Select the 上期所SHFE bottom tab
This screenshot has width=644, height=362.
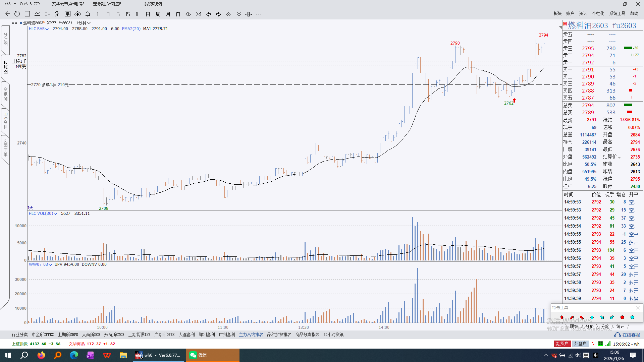[x=68, y=335]
